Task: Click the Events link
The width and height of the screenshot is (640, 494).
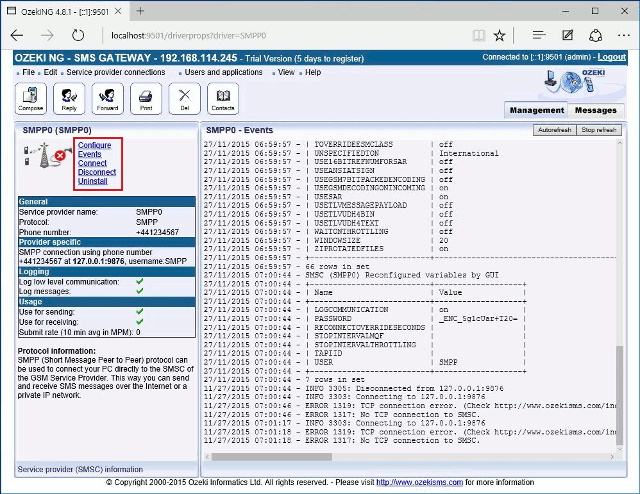Action: tap(89, 154)
